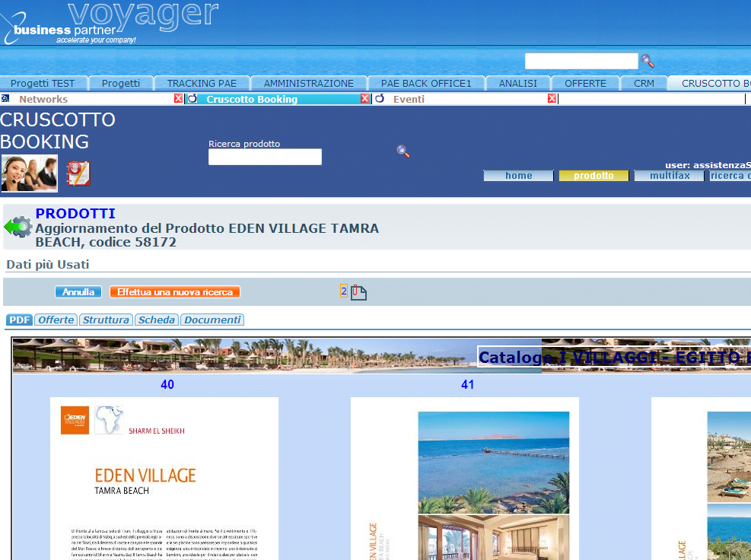The width and height of the screenshot is (751, 560).
Task: Click the multifax button
Action: pos(669,176)
